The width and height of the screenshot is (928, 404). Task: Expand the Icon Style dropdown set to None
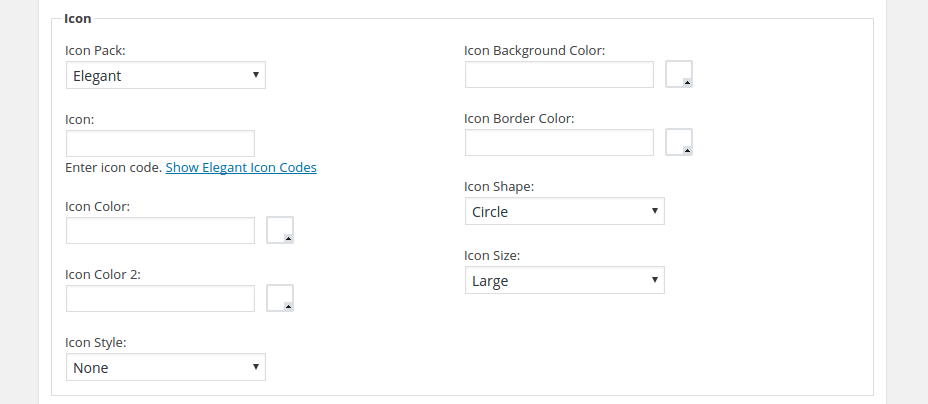coord(166,368)
